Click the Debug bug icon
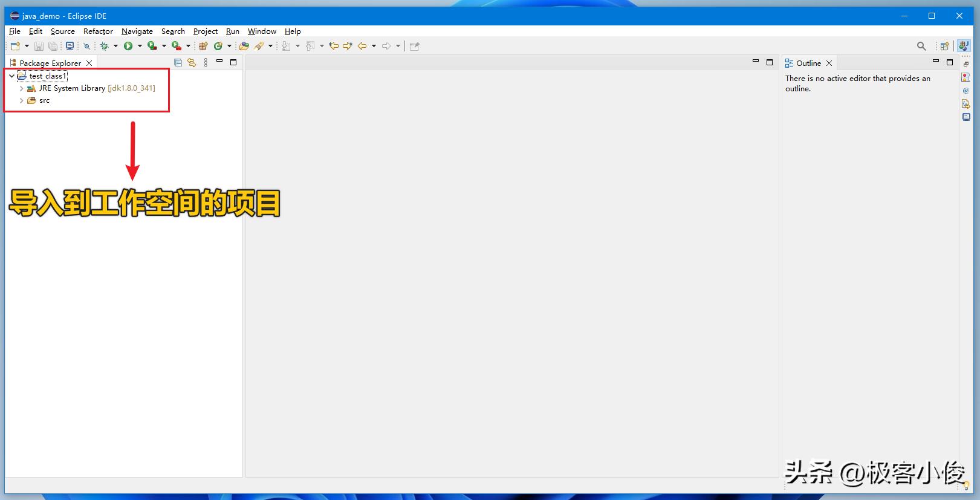 105,46
